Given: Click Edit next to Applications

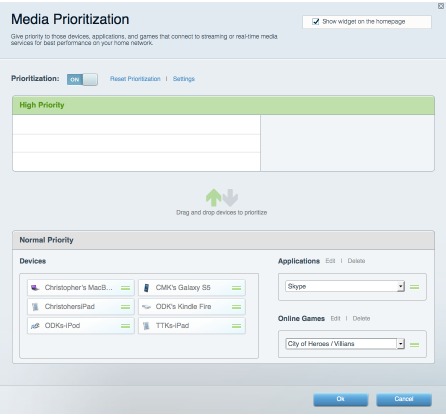Looking at the screenshot, I should 330,261.
